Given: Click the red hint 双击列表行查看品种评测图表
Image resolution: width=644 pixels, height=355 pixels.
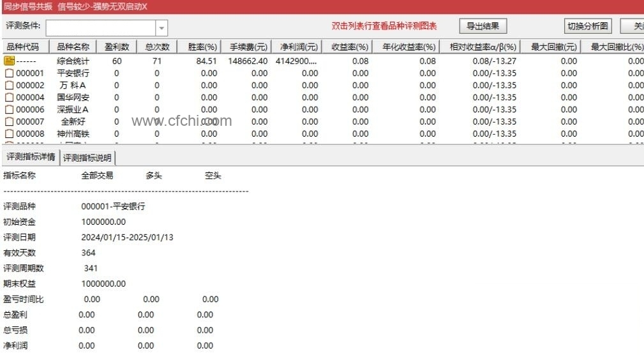Looking at the screenshot, I should (384, 26).
